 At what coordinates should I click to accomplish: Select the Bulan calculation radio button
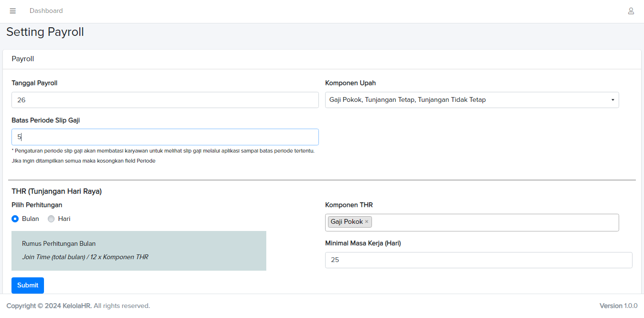(15, 219)
